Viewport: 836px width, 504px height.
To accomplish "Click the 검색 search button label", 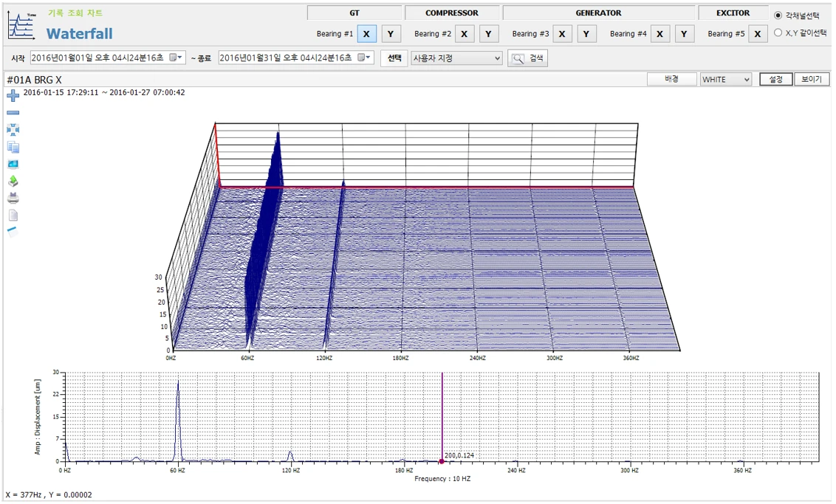I will [x=536, y=58].
